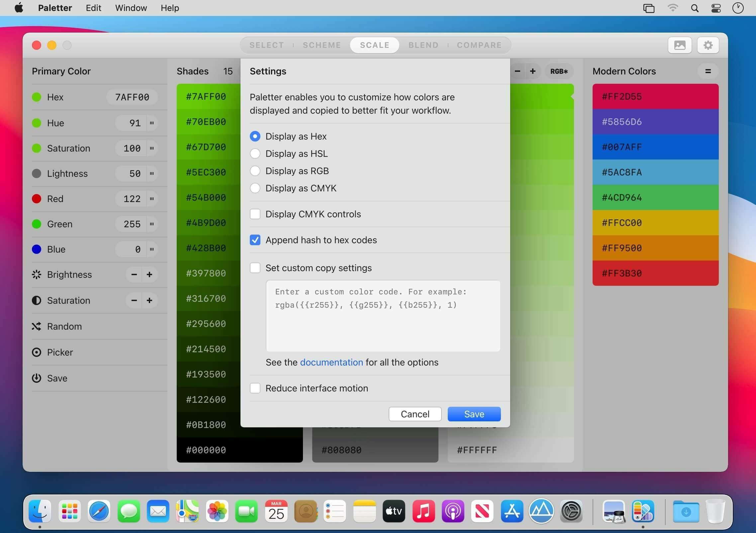Switch to the SCHEME tab
The width and height of the screenshot is (756, 533).
pos(322,45)
